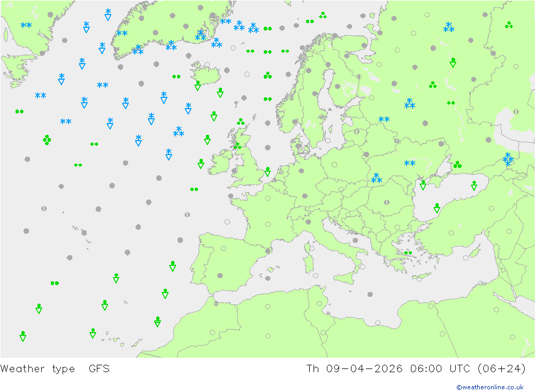Click the shower symbol on the eastern Black Sea
Image resolution: width=535 pixels, height=392 pixels.
[474, 186]
